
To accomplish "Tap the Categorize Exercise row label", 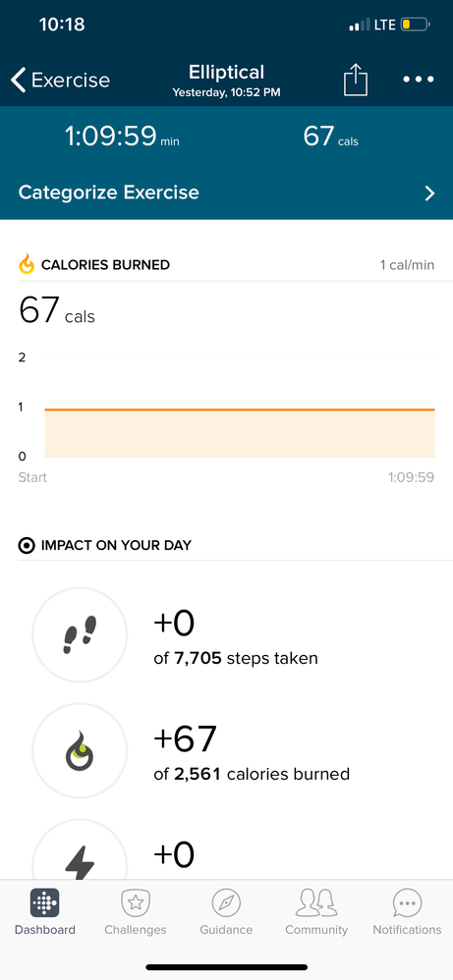I will coord(109,192).
